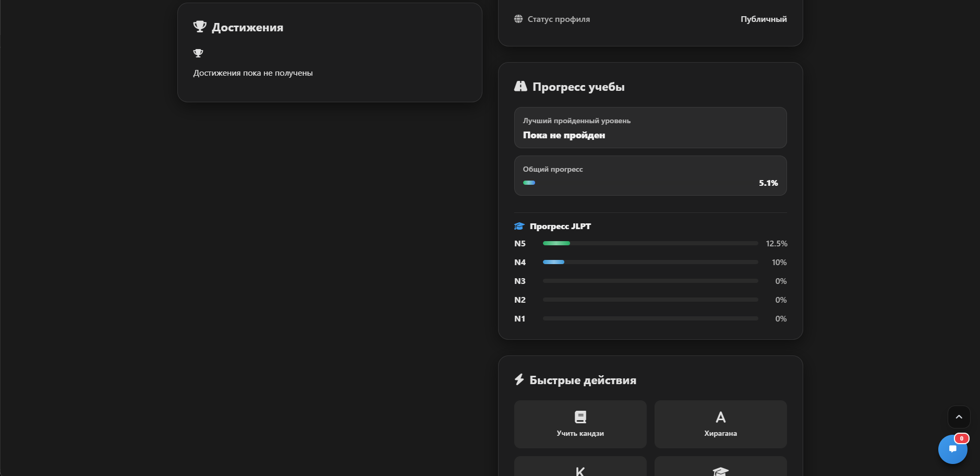Screen dimensions: 980x476
Task: Click the Достижения пока не получены text
Action: point(253,73)
